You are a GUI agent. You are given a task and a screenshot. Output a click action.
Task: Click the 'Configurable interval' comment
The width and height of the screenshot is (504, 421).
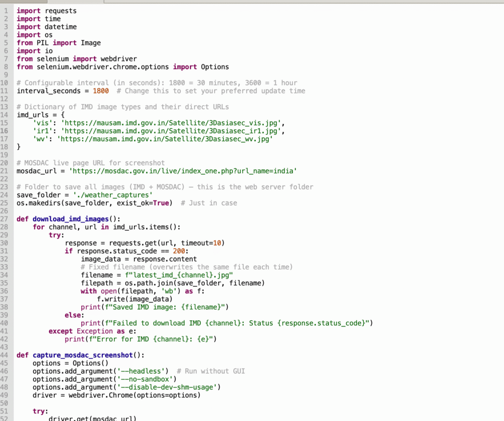point(157,83)
